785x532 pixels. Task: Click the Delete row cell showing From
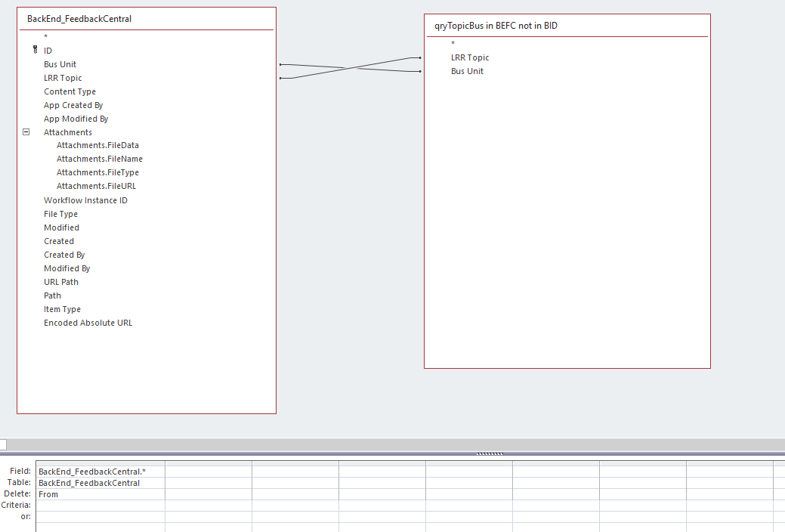pyautogui.click(x=100, y=494)
